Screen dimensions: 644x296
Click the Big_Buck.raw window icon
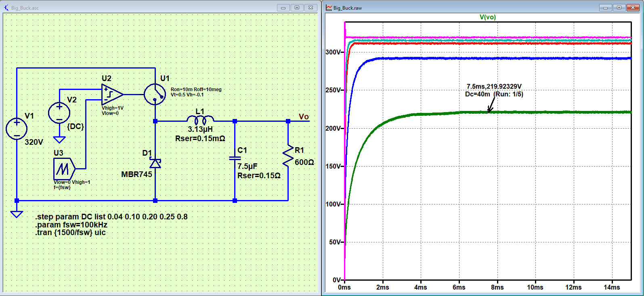click(x=329, y=7)
